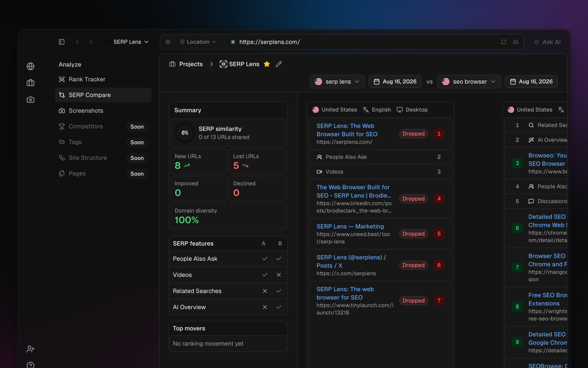This screenshot has width=588, height=368.
Task: Open camera icon in left rail
Action: (x=31, y=100)
